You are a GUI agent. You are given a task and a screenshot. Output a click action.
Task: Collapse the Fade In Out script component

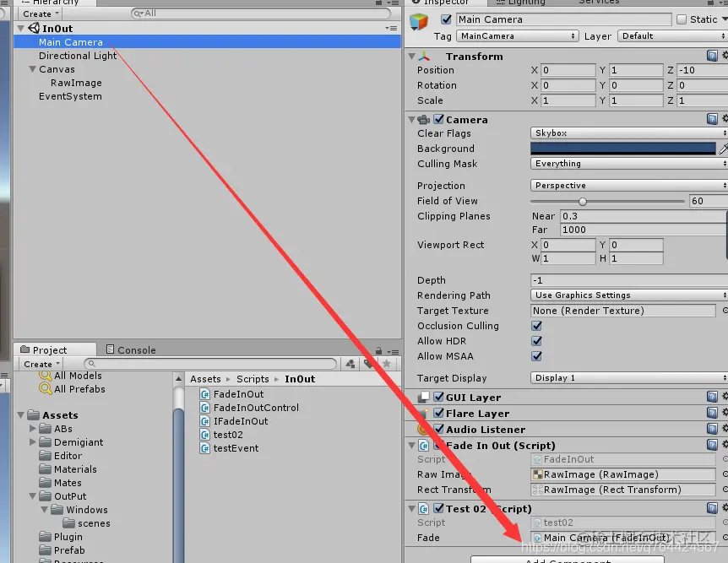[x=412, y=445]
